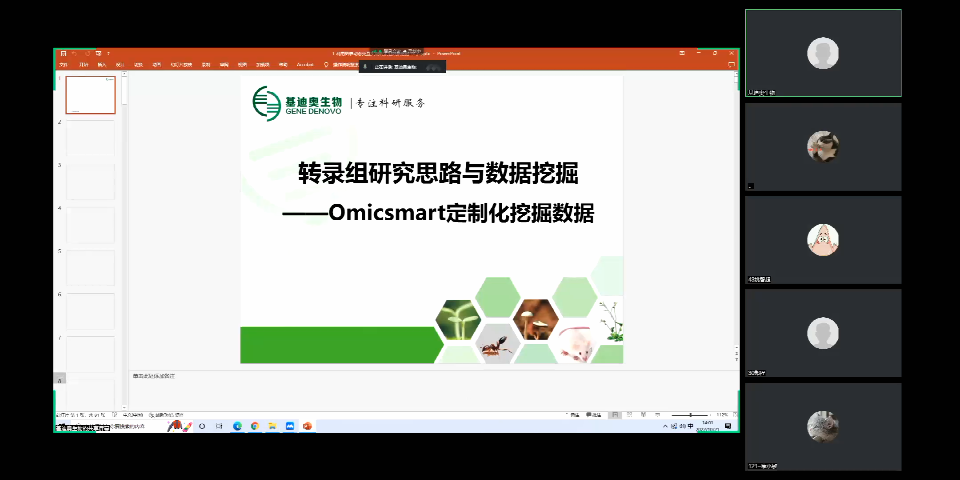Start Slide Show from status bar icon
960x480 pixels.
tap(658, 415)
